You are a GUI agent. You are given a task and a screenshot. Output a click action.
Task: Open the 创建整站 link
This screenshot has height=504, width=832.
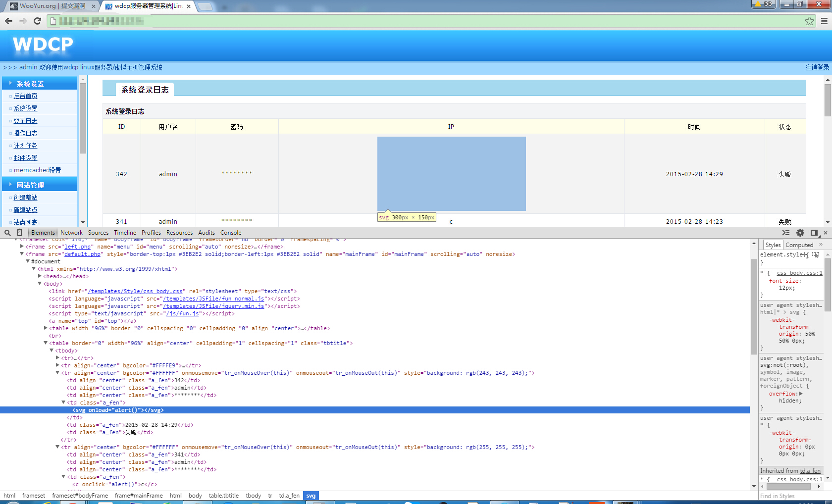25,198
